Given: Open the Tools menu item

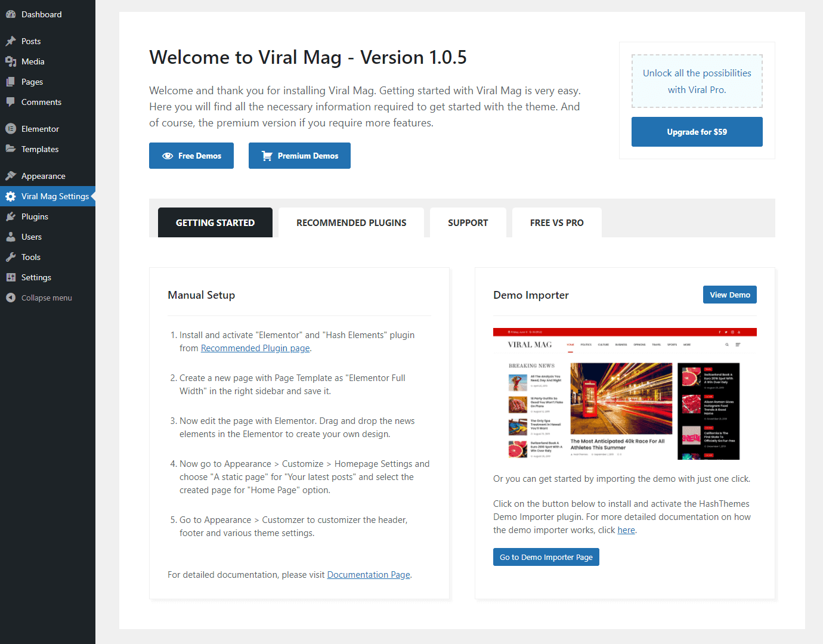Looking at the screenshot, I should coord(48,257).
